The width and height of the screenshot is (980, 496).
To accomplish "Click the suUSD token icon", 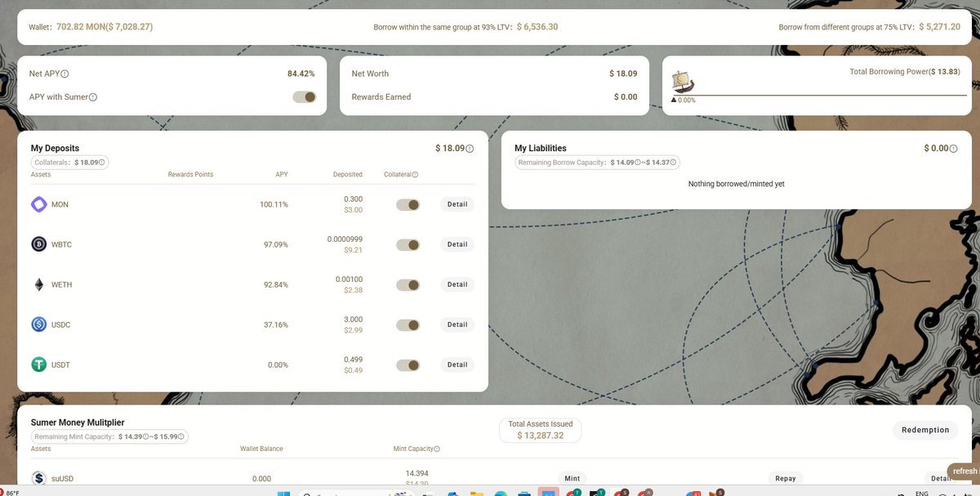I will tap(38, 477).
